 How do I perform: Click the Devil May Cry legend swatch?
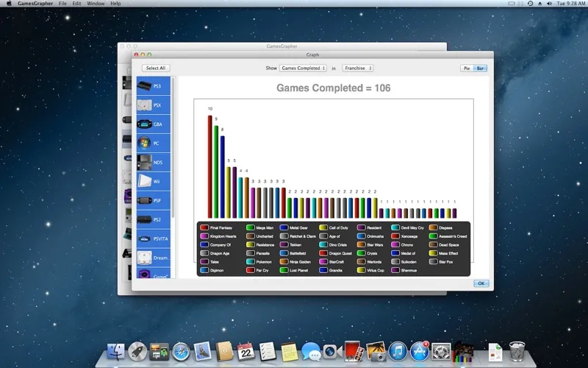395,227
